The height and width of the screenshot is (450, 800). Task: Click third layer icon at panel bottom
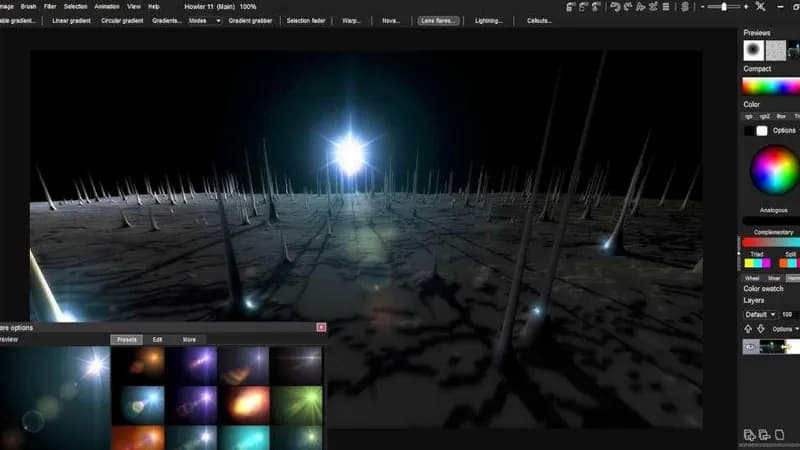(x=779, y=435)
